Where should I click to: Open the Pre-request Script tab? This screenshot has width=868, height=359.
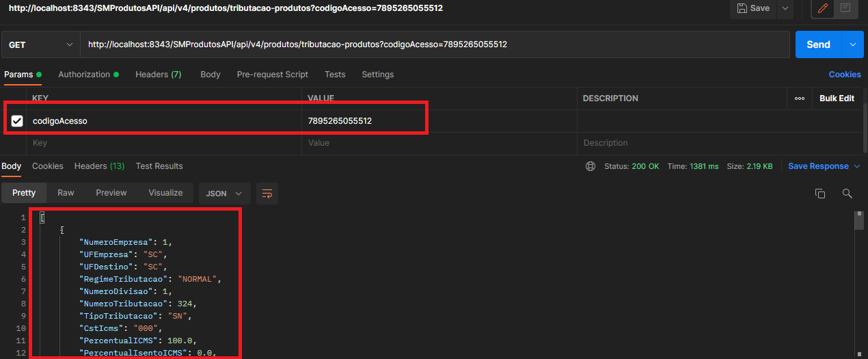(x=272, y=75)
